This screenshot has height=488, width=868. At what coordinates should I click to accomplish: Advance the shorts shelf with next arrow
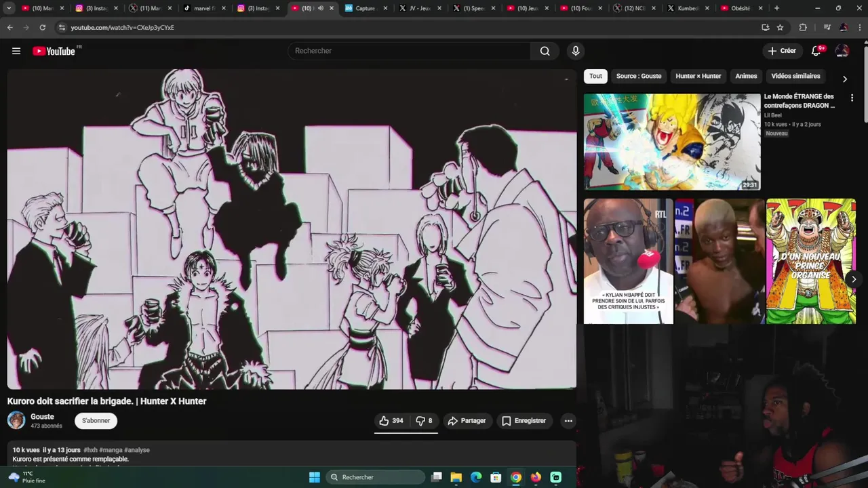pyautogui.click(x=854, y=279)
